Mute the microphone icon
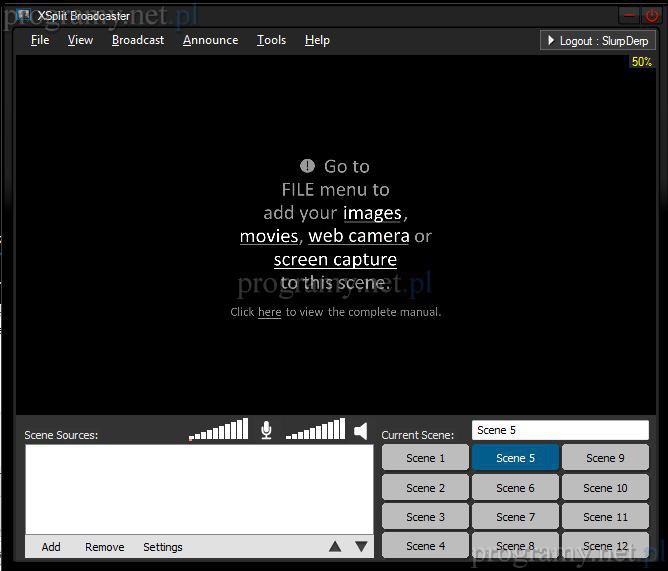This screenshot has height=571, width=668. tap(266, 430)
